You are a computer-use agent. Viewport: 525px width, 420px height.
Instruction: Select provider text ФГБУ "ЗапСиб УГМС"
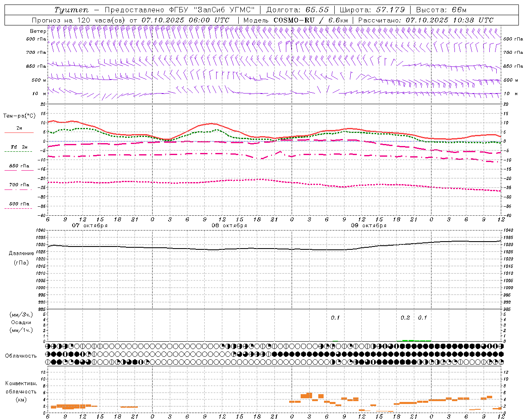pos(212,10)
